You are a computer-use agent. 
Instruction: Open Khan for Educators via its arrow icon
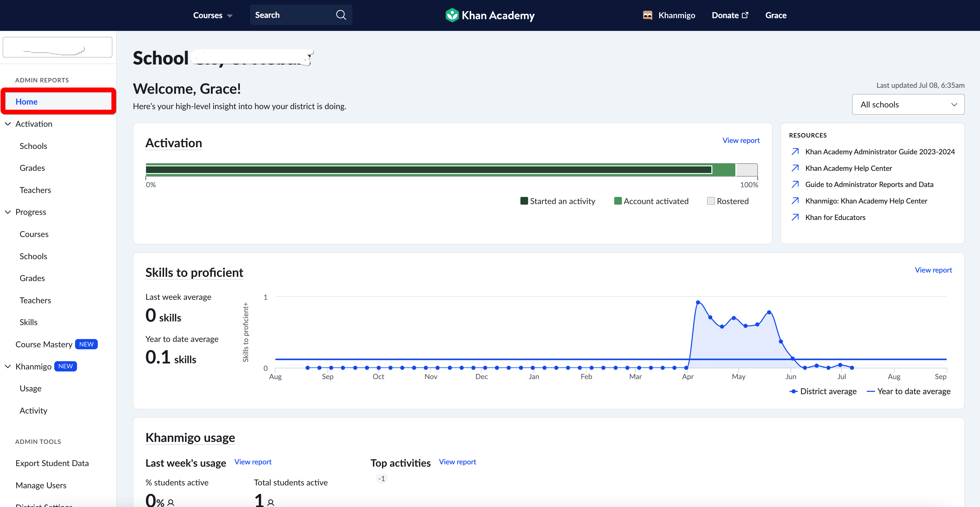pyautogui.click(x=795, y=217)
